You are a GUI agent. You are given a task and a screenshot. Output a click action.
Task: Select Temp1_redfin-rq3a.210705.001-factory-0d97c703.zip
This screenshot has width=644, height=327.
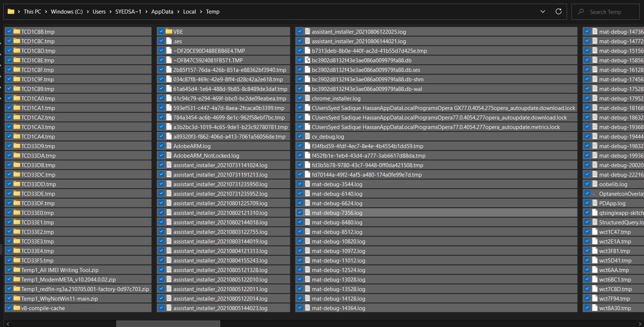pos(78,289)
